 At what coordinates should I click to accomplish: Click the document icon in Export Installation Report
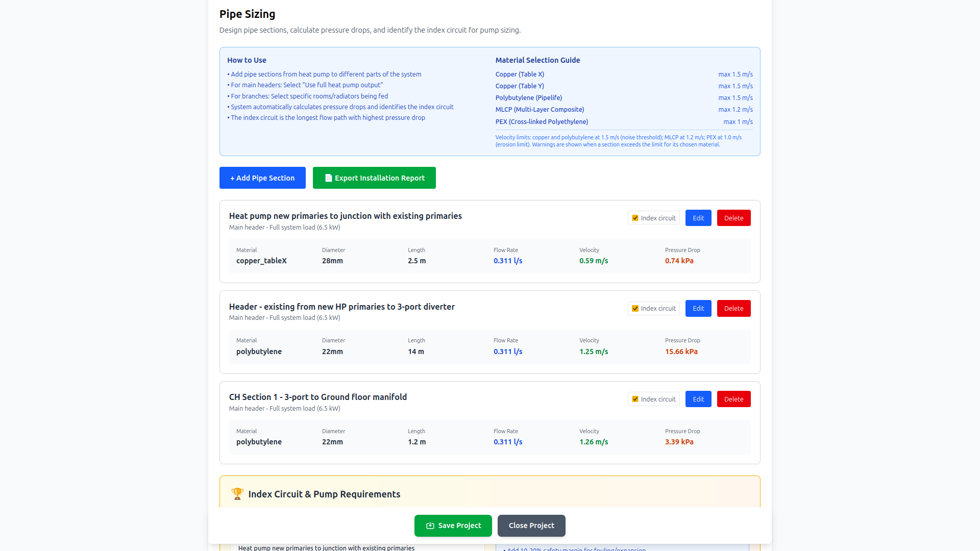tap(328, 178)
